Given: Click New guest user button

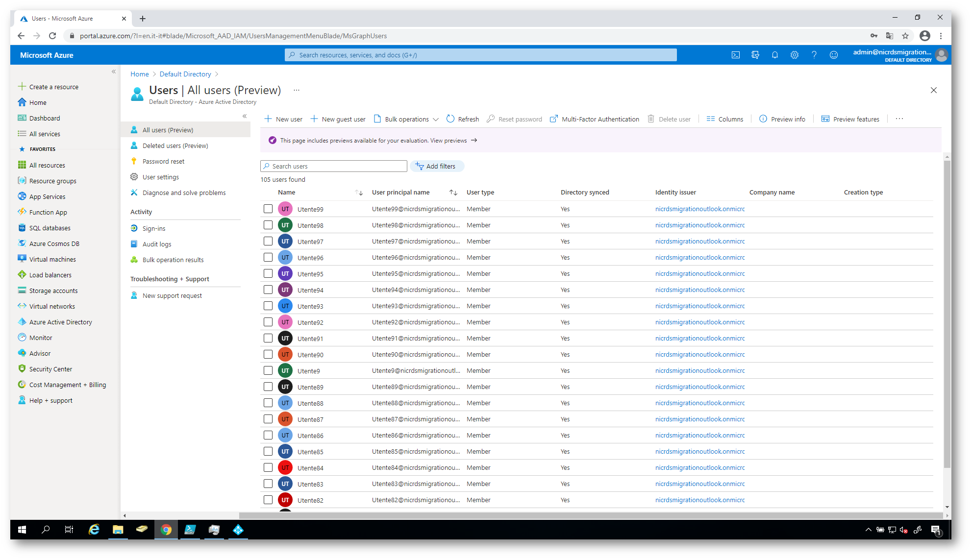Looking at the screenshot, I should (338, 119).
